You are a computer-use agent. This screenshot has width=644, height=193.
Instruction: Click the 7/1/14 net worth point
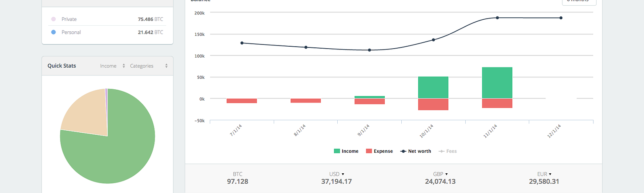coord(242,43)
